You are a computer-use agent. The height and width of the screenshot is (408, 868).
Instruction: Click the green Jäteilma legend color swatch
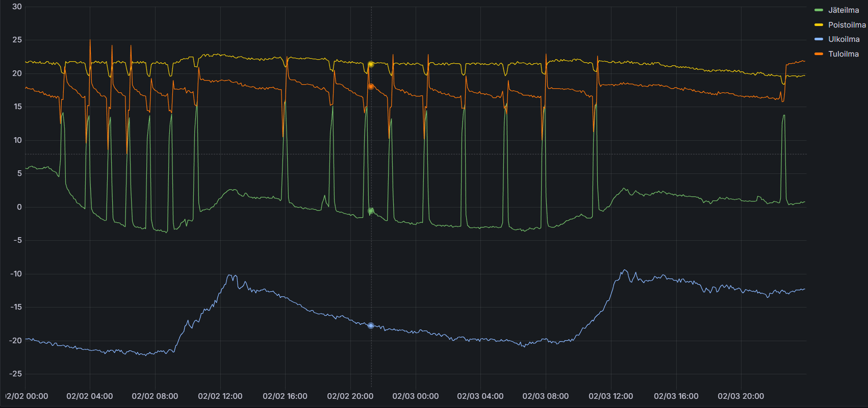pyautogui.click(x=819, y=10)
